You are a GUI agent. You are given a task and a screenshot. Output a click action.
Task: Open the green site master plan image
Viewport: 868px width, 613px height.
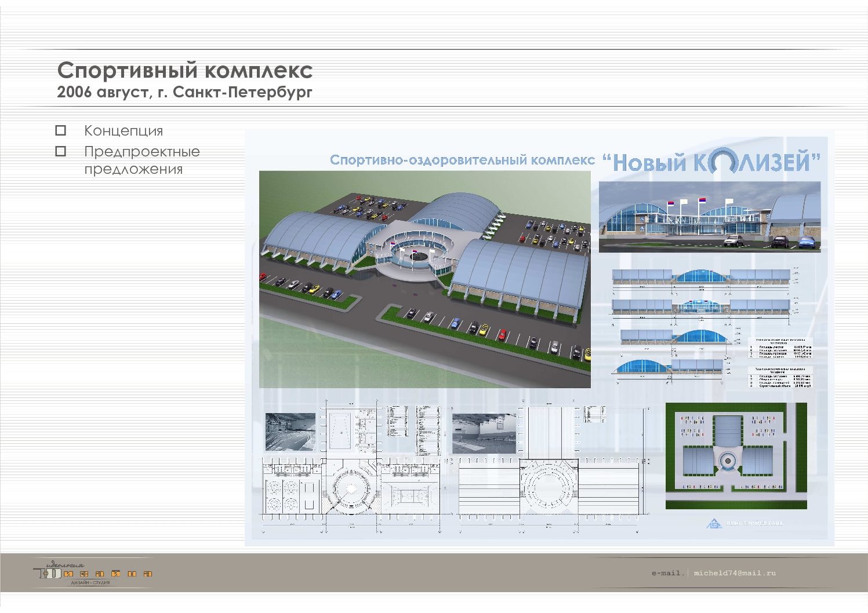(x=736, y=456)
